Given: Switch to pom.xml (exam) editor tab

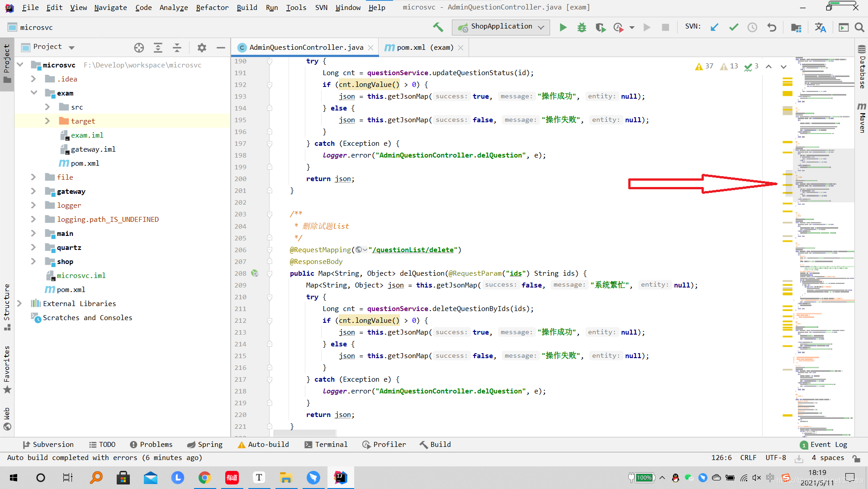Looking at the screenshot, I should (425, 47).
